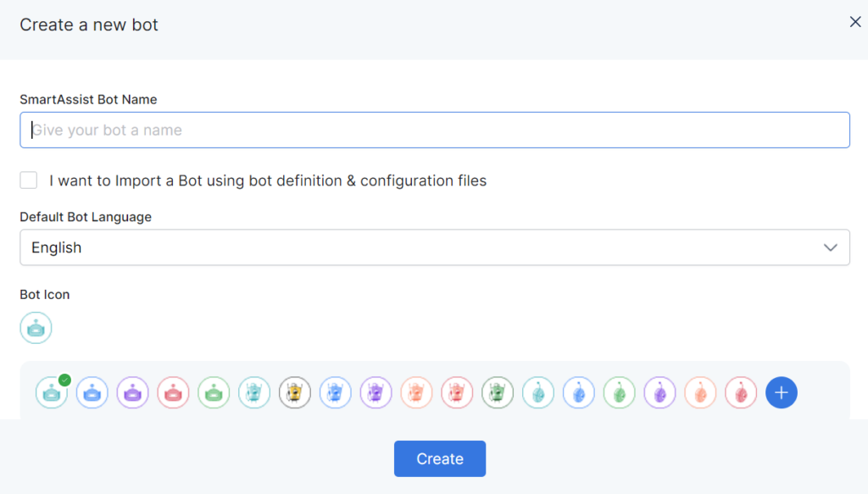
Task: Pick the red robot bot icon
Action: 173,392
